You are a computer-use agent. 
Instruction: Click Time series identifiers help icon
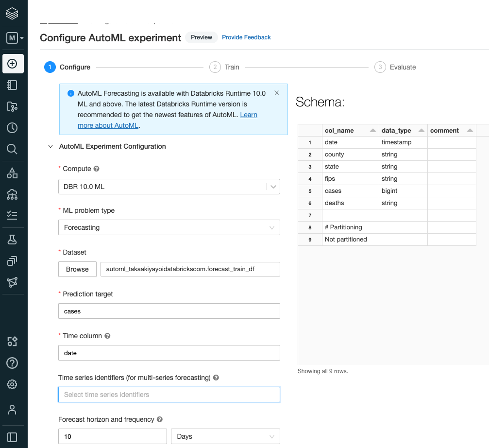tap(216, 378)
